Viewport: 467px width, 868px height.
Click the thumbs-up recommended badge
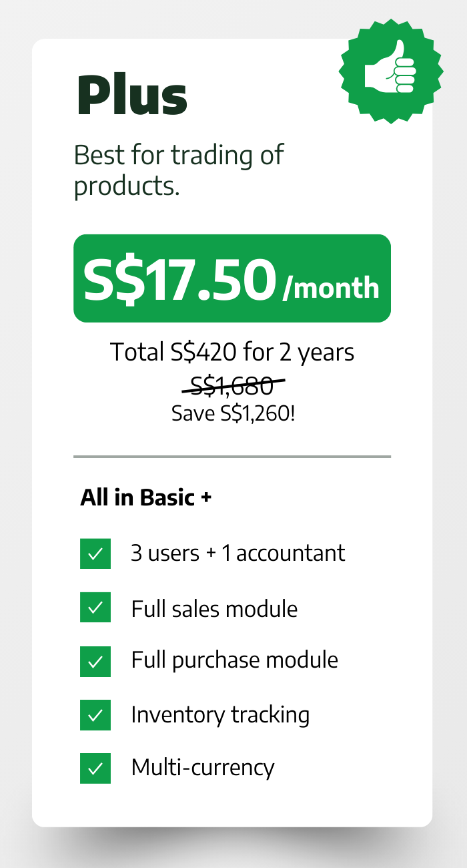[390, 70]
